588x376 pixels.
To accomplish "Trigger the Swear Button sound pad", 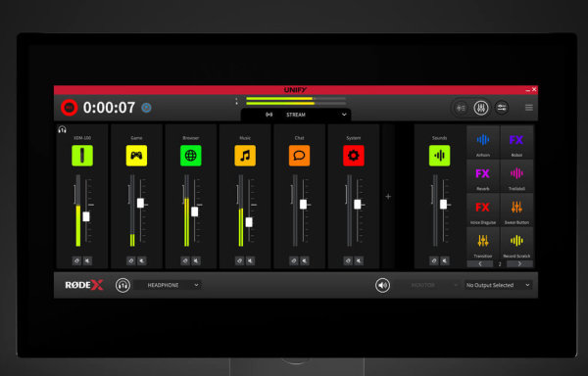I will tap(516, 210).
